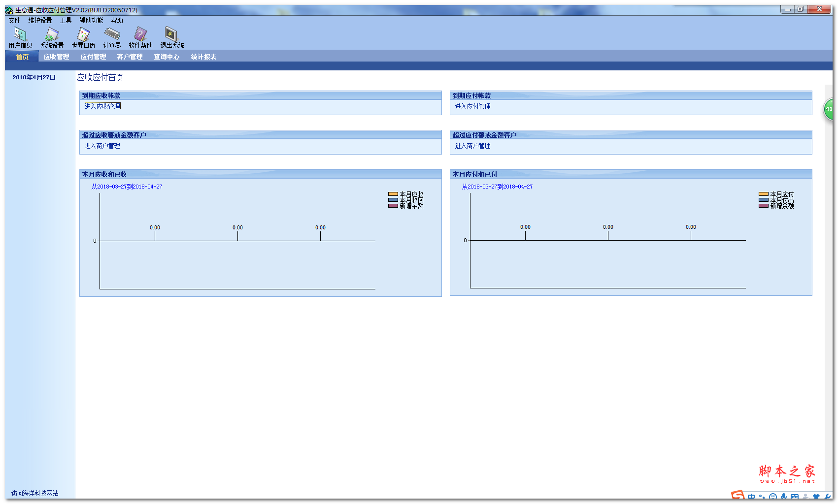Image resolution: width=838 pixels, height=504 pixels.
Task: Click 进入商户管理 under 超过应付警戒金额客户
Action: [x=472, y=146]
